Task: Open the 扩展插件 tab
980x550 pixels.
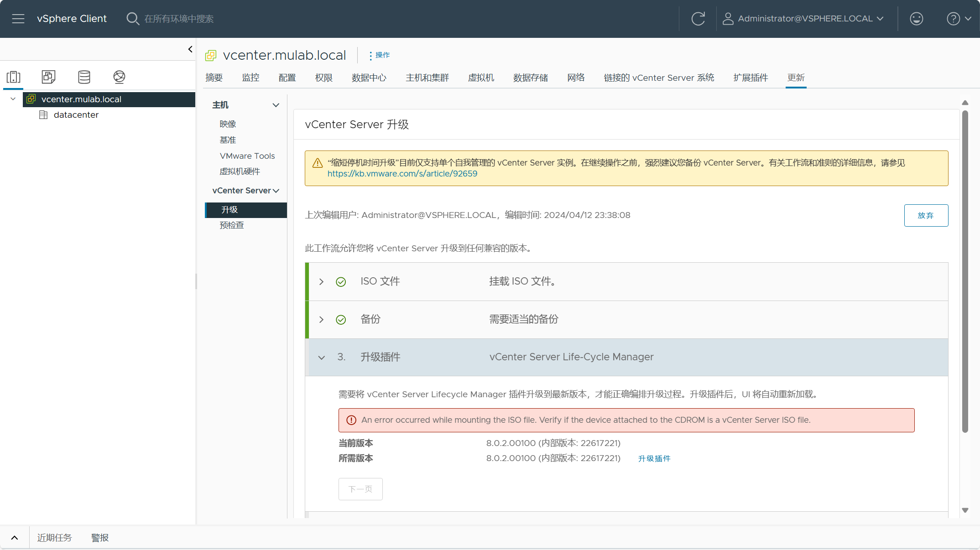Action: [751, 78]
